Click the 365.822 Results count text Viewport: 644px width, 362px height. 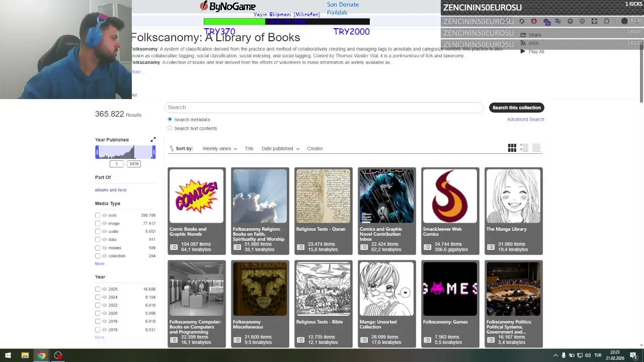pos(118,114)
